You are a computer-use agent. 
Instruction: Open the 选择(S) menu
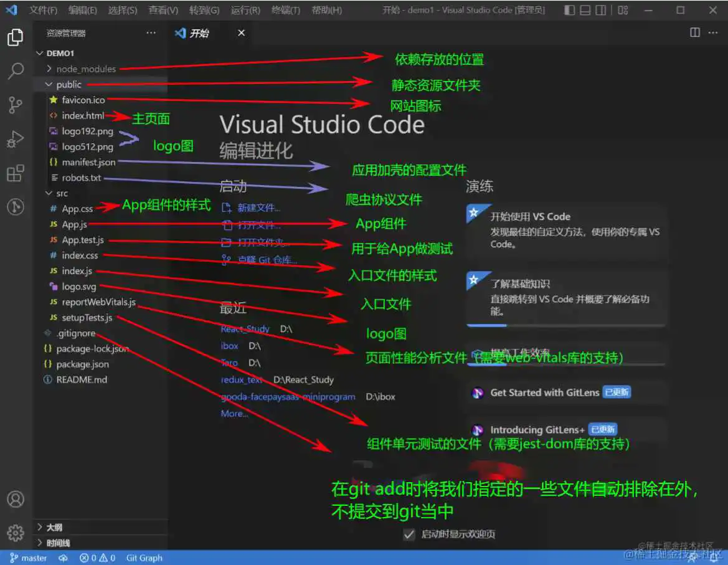[123, 10]
